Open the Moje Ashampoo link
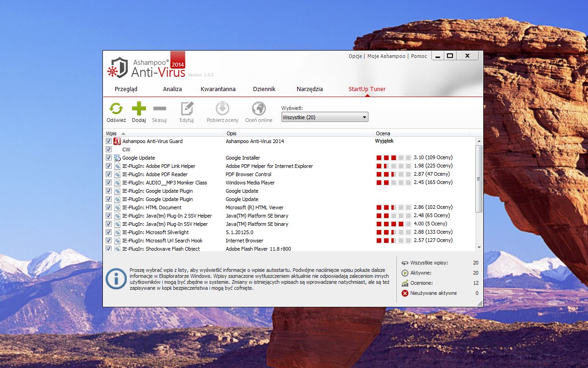588x368 pixels. (386, 56)
